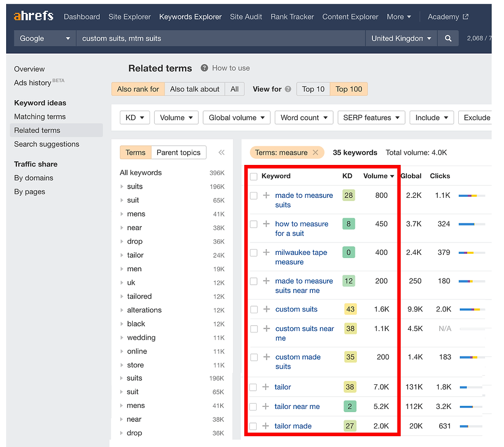Check the custom suits near me row
Image resolution: width=504 pixels, height=447 pixels.
pyautogui.click(x=254, y=329)
